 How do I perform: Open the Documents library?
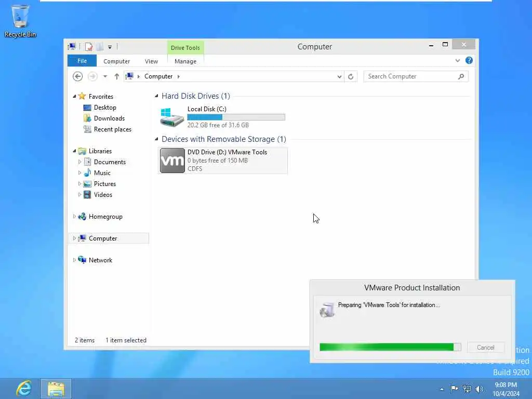110,162
